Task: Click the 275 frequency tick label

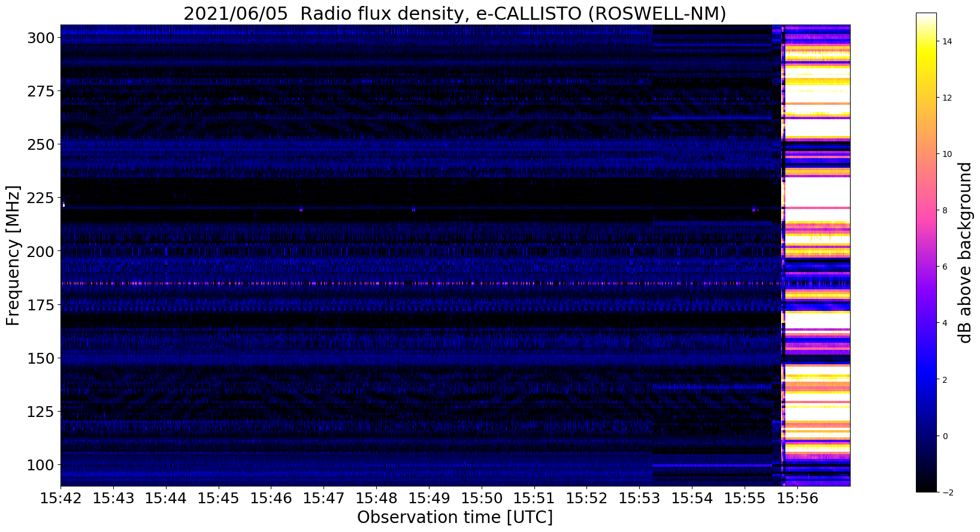Action: point(41,91)
